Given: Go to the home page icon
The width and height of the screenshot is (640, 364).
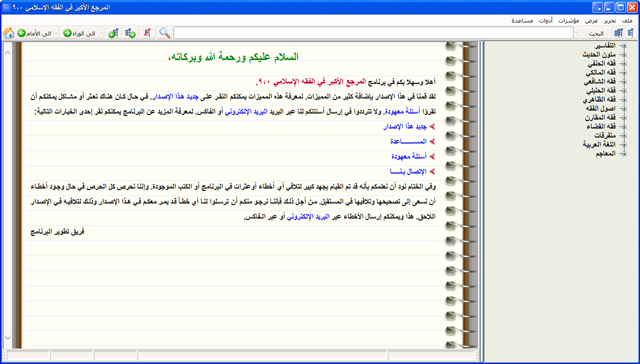Looking at the screenshot, I should click(8, 33).
